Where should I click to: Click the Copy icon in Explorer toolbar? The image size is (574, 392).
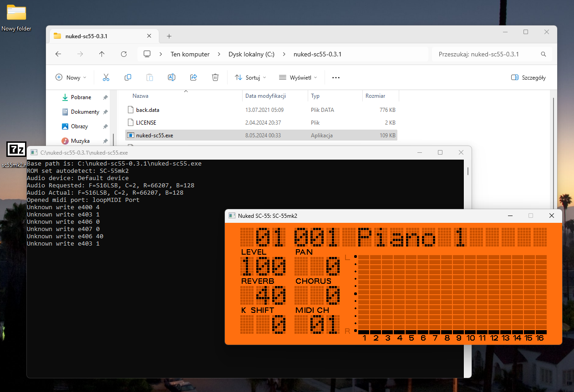(128, 77)
